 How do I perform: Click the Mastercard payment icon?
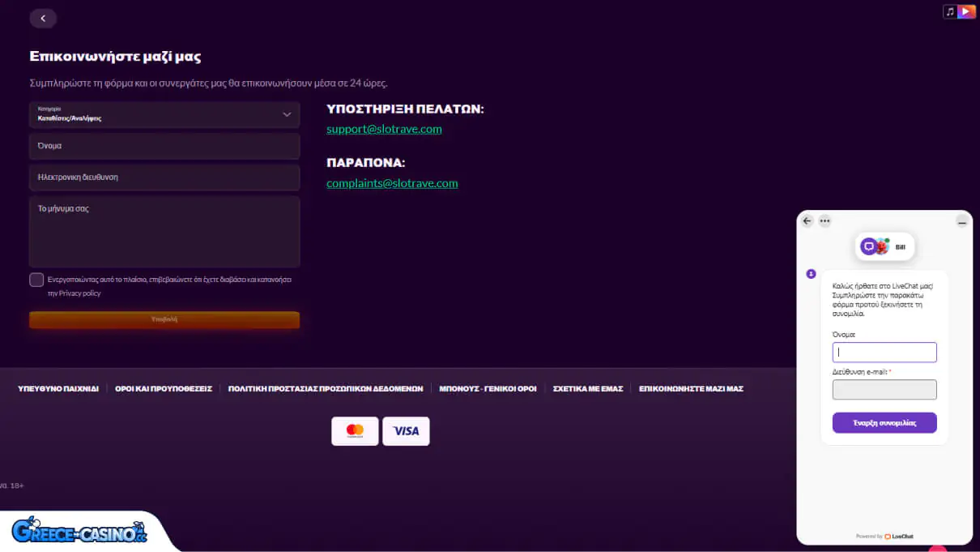point(355,431)
